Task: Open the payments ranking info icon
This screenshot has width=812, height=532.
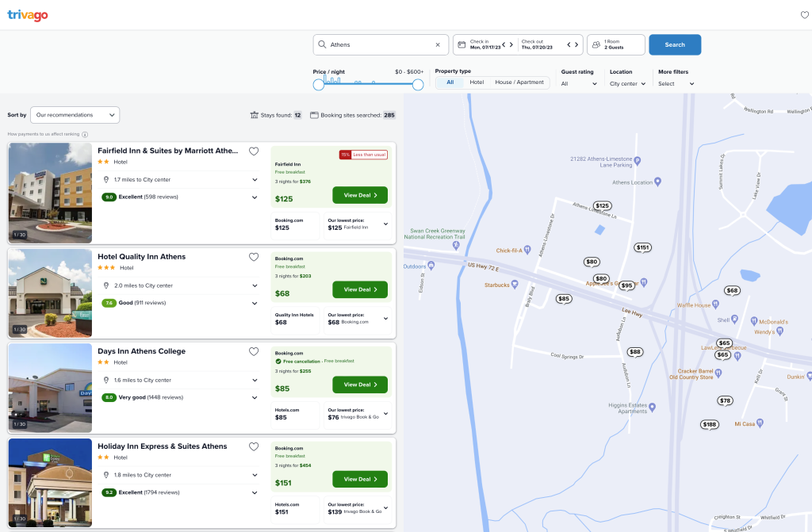Action: (x=85, y=135)
